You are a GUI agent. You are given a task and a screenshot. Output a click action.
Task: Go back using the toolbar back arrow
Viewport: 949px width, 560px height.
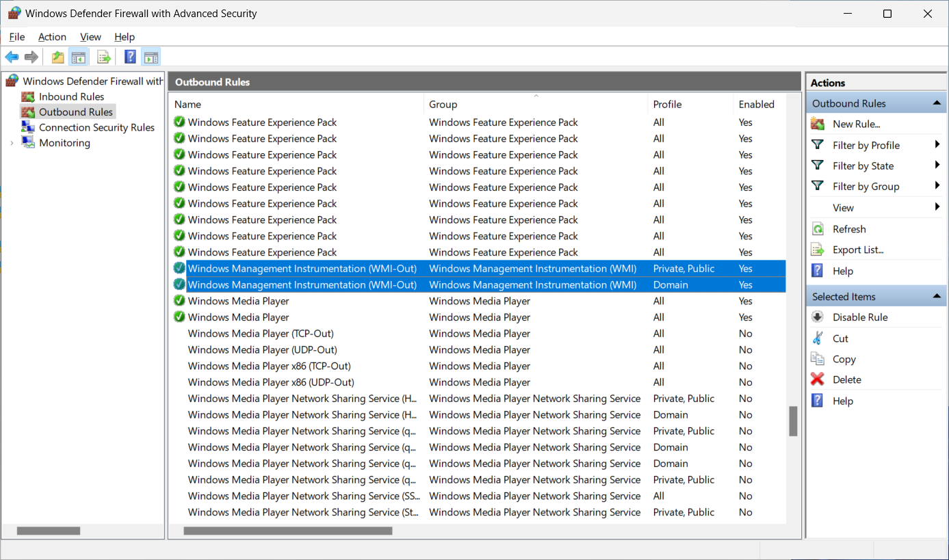[x=12, y=57]
